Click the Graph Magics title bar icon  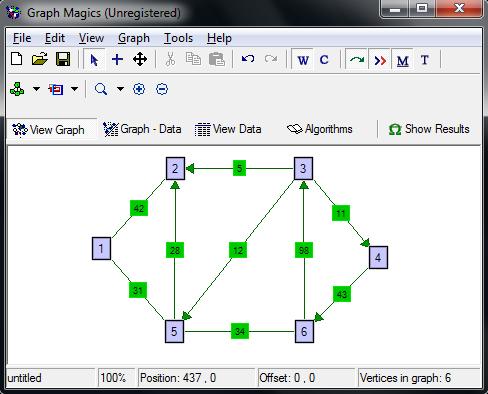(14, 13)
